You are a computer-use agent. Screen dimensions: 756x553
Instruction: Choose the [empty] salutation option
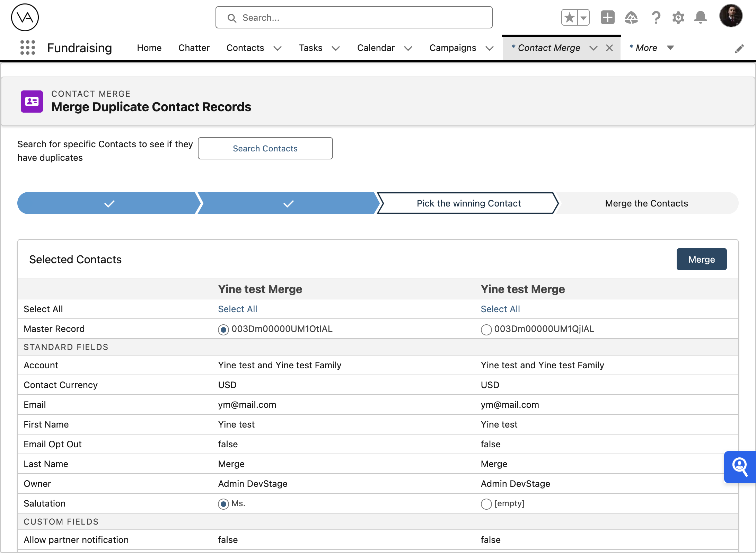[x=486, y=504]
